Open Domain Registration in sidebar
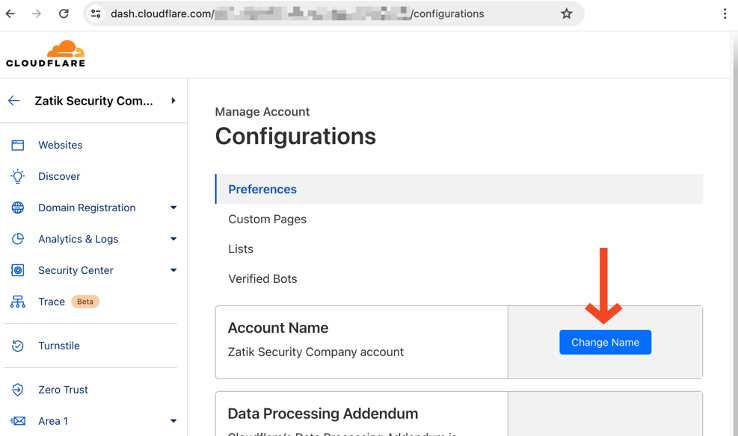 click(87, 208)
